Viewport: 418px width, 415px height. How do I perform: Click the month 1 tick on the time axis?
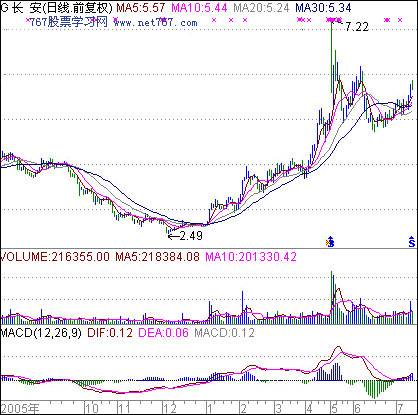point(210,408)
